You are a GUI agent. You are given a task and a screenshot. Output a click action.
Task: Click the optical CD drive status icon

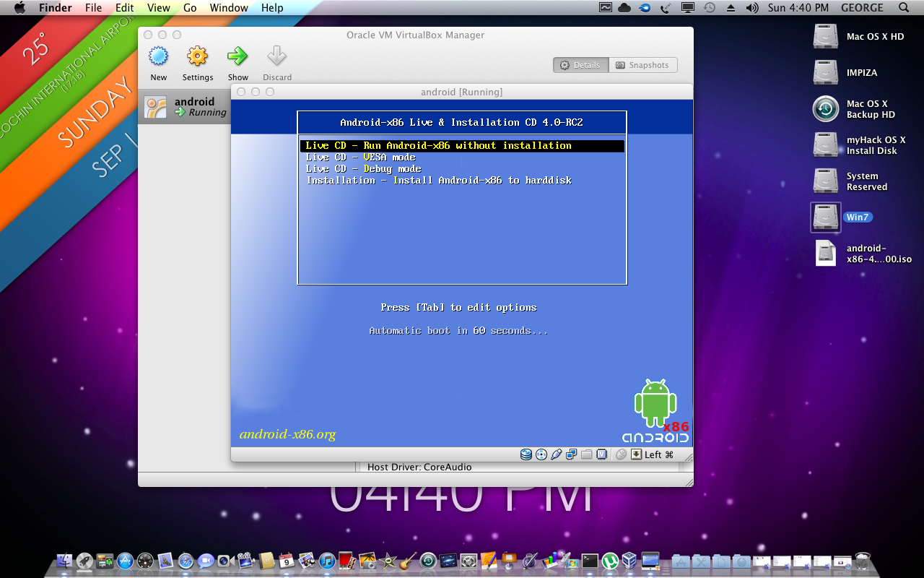tap(541, 454)
